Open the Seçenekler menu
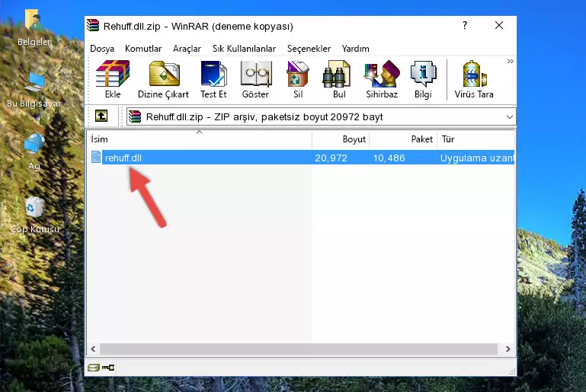The image size is (586, 392). (x=309, y=49)
